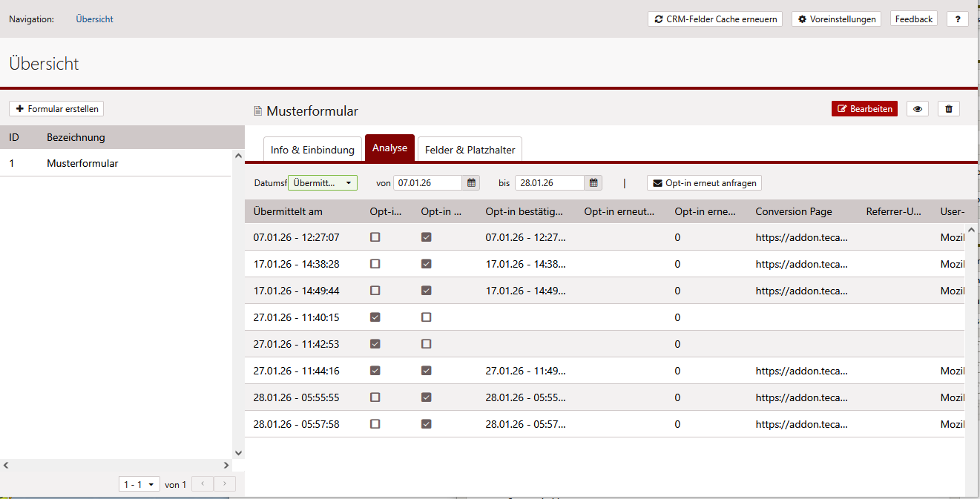Toggle second checkbox in 27.01.26 11:40:15 row
This screenshot has width=980, height=499.
[x=426, y=317]
